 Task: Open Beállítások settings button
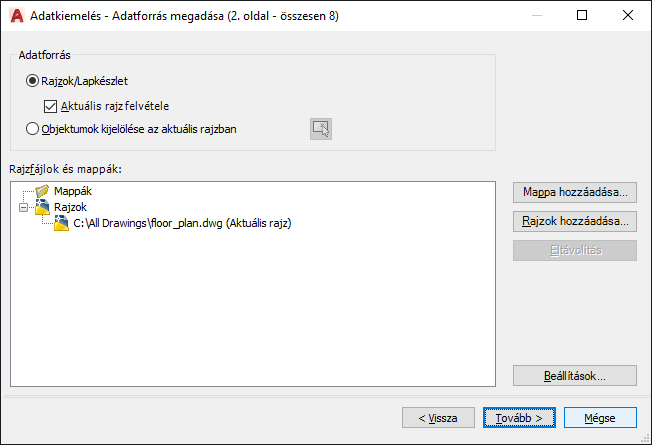(x=574, y=376)
